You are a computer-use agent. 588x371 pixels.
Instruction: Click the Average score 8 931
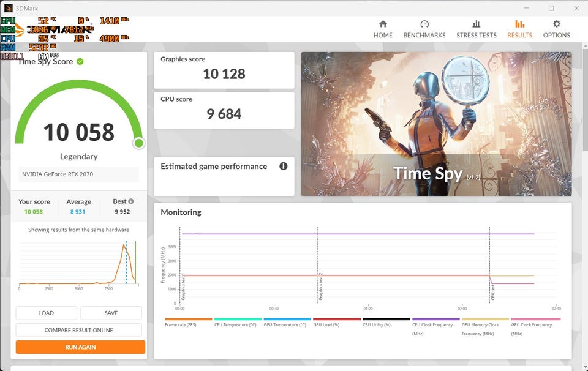[78, 212]
